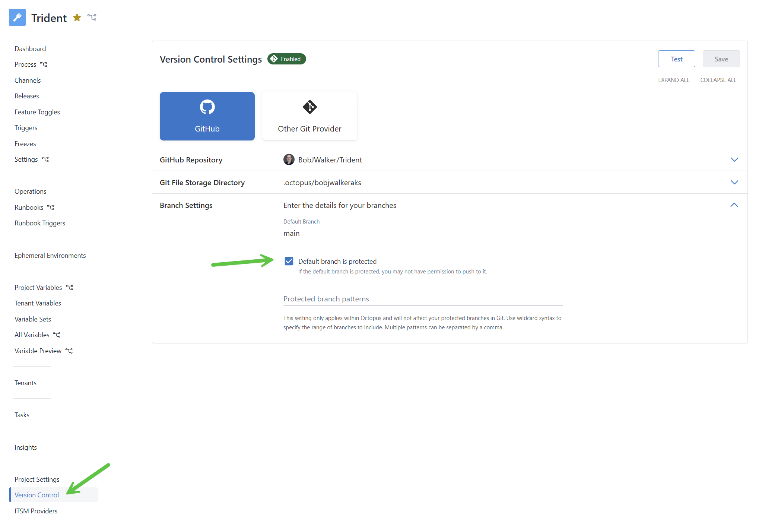Uncheck Default branch is protected
This screenshot has height=532, width=759.
[x=289, y=261]
